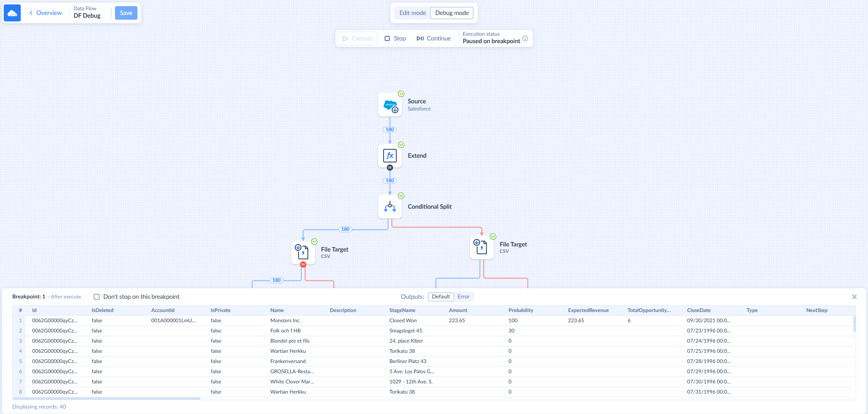Go back to Overview
The height and width of the screenshot is (414, 868).
[46, 13]
